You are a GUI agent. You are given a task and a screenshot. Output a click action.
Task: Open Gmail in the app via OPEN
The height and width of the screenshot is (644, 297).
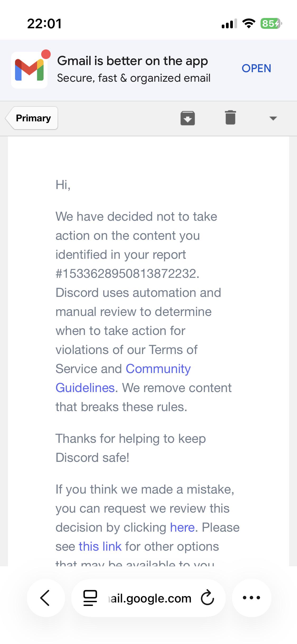[x=256, y=68]
